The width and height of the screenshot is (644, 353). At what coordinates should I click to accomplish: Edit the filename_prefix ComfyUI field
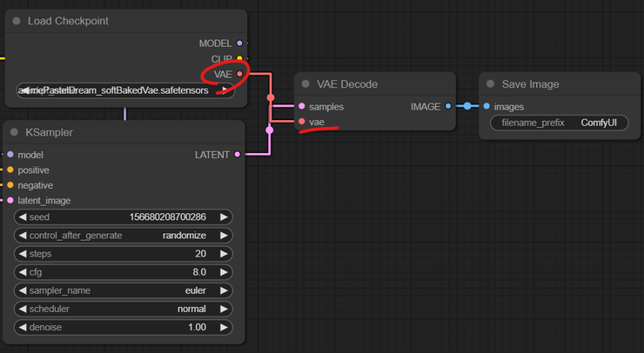[559, 123]
